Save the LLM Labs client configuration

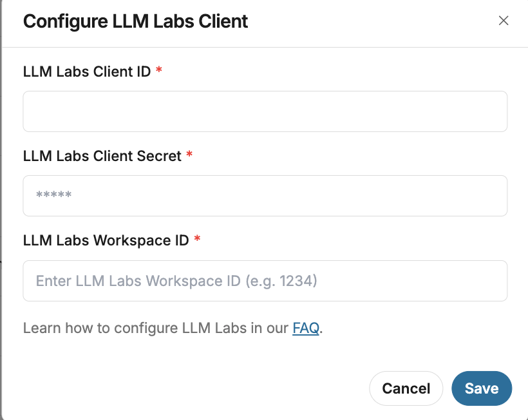pyautogui.click(x=482, y=388)
